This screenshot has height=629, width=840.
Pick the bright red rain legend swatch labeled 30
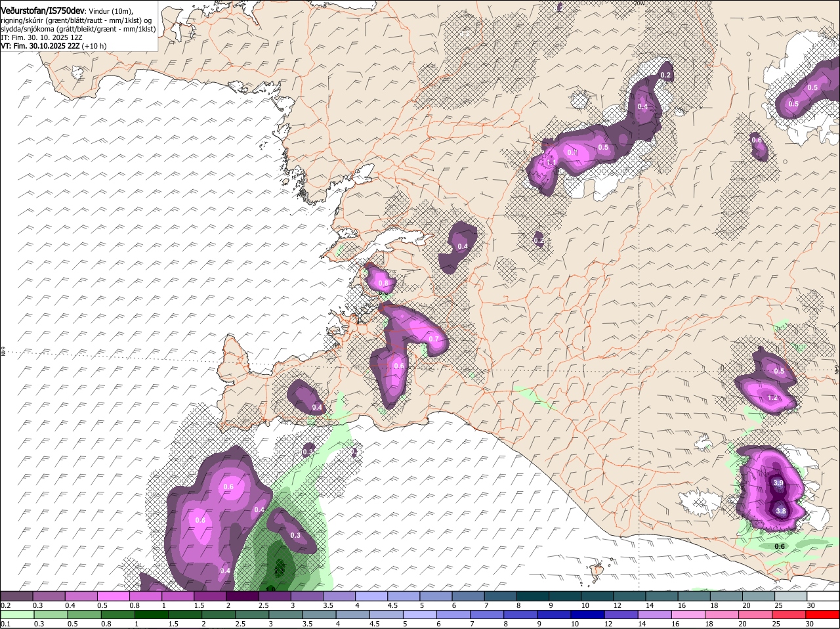(823, 615)
